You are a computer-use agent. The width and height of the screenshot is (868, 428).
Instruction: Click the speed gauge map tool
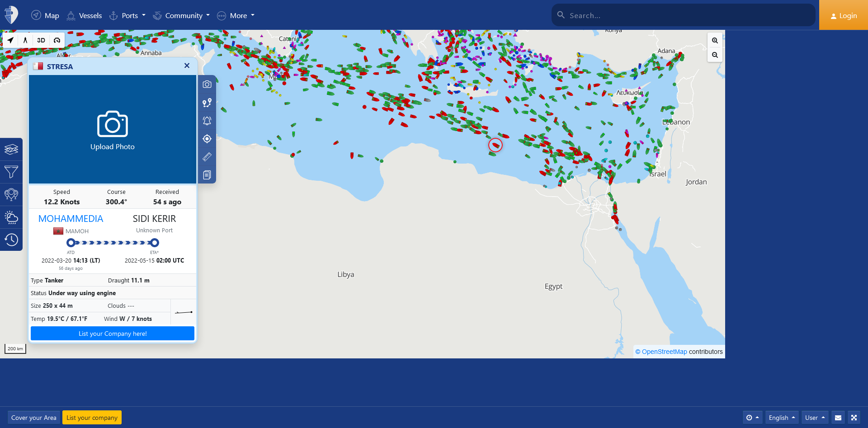[x=57, y=40]
